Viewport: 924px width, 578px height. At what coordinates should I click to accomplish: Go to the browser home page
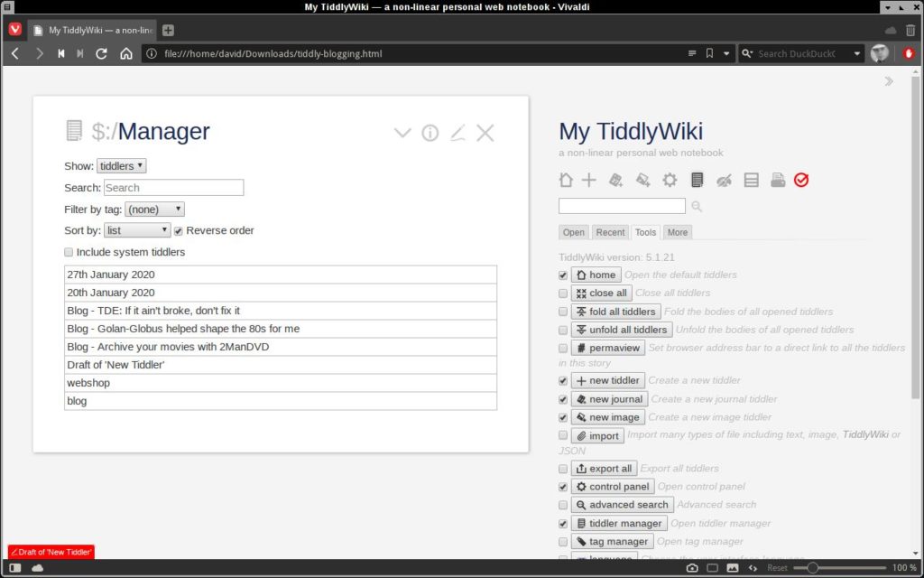tap(126, 53)
